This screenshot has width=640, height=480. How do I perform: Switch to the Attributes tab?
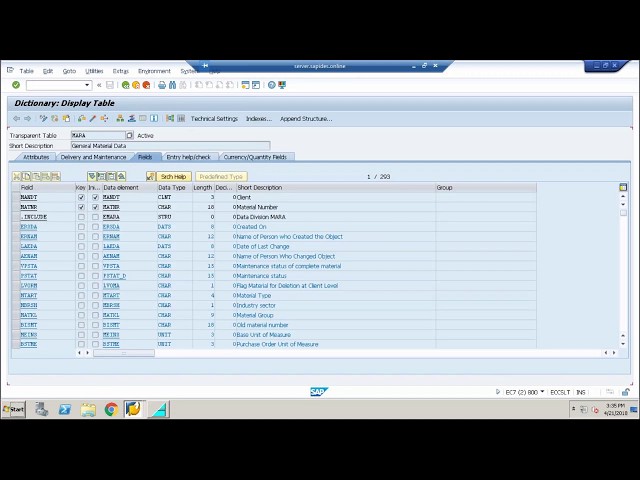[36, 157]
